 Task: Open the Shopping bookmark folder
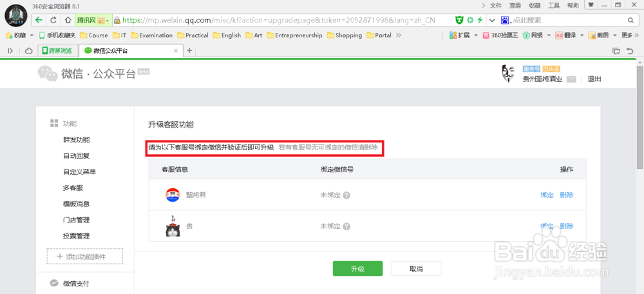pyautogui.click(x=345, y=35)
